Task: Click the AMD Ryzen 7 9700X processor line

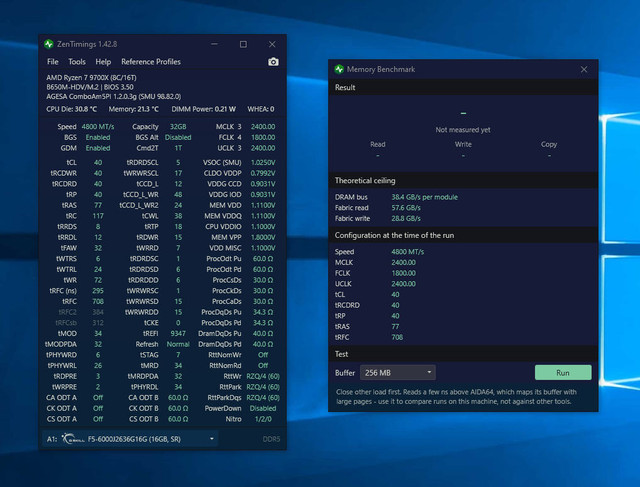Action: [91, 78]
